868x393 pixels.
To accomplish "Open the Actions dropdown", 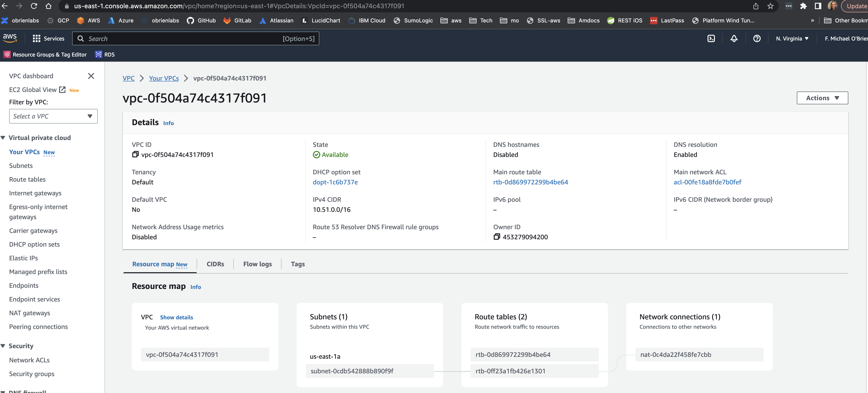I will click(822, 98).
